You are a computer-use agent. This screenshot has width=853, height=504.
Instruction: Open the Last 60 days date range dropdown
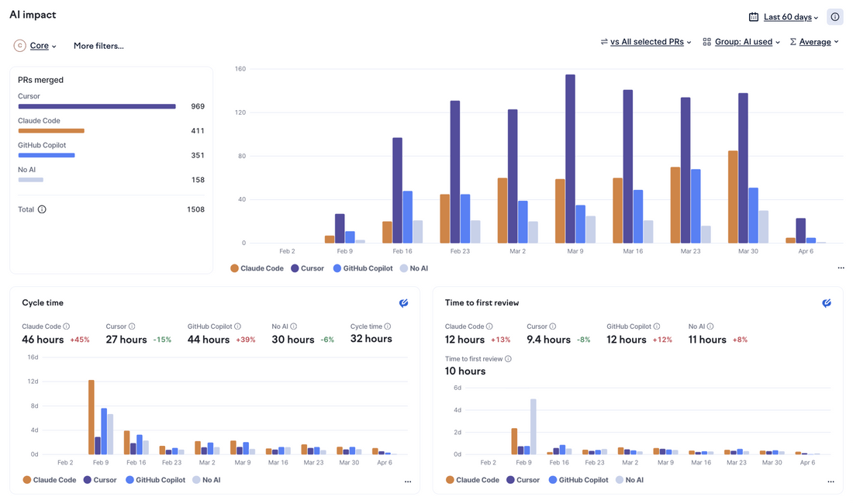tap(787, 16)
